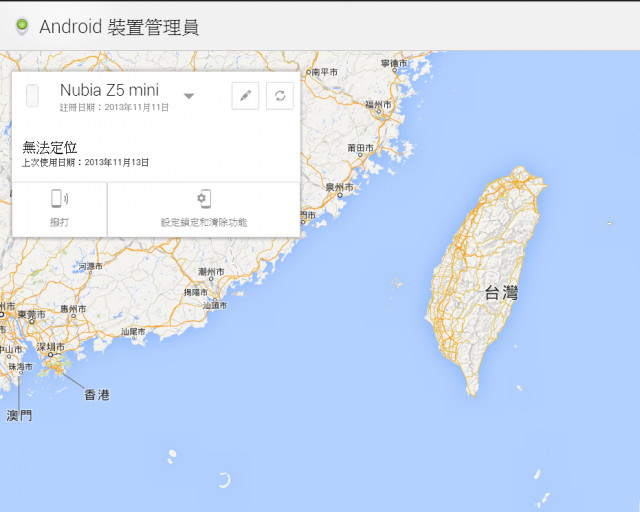Click the 註冊日期 2013年11月11日 text
The height and width of the screenshot is (512, 640).
point(114,107)
